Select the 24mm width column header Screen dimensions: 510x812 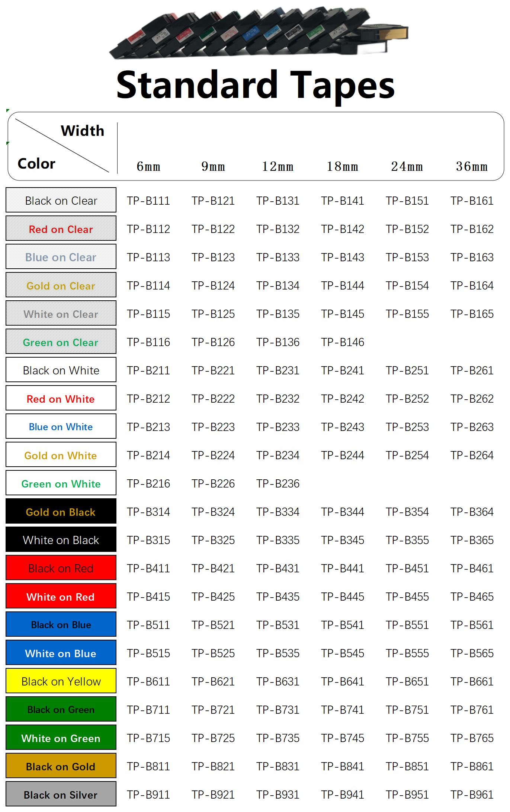(x=407, y=166)
